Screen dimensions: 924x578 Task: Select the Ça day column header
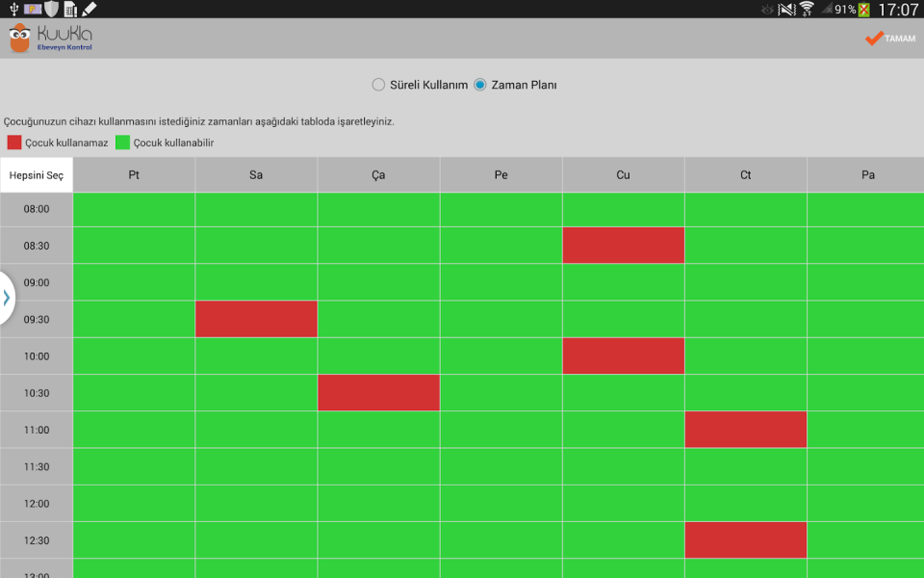(378, 175)
